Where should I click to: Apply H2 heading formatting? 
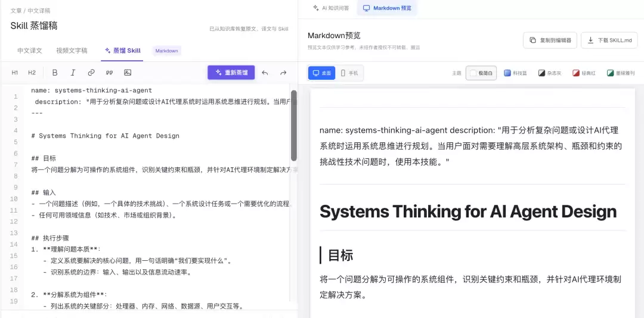click(32, 73)
